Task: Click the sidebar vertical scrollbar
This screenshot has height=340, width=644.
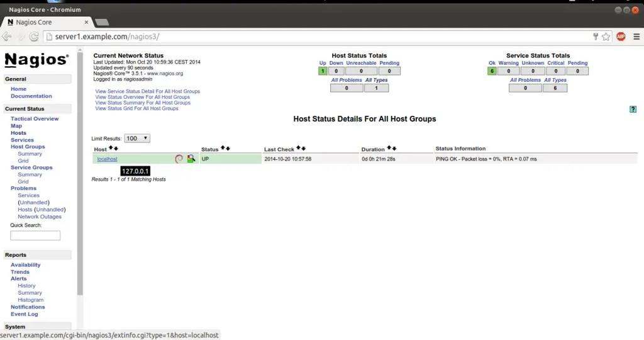Action: pos(80,175)
